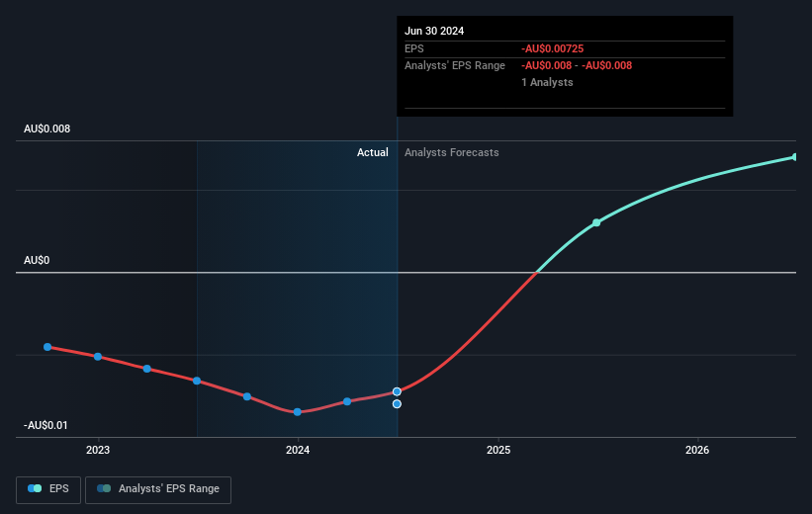This screenshot has width=812, height=514.
Task: Select the final 2026 forecast point
Action: [795, 157]
